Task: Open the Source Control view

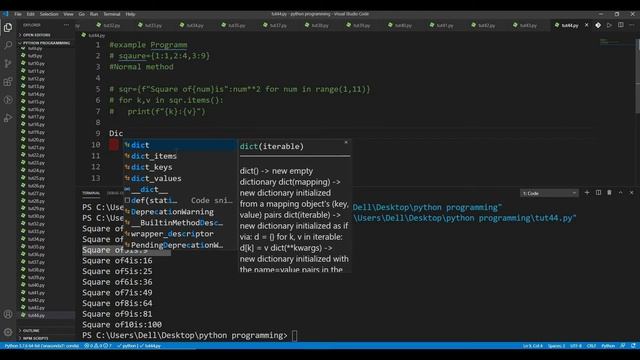Action: pyautogui.click(x=8, y=63)
